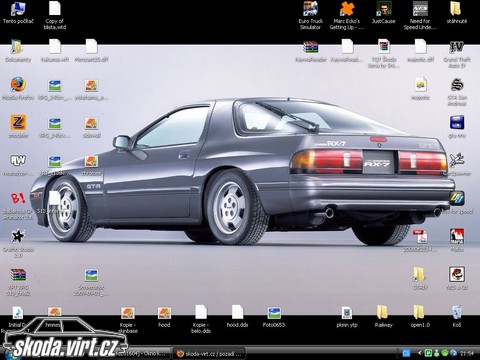Open Marc Ecko's Getting Up shortcut
480x360 pixels.
tap(347, 9)
